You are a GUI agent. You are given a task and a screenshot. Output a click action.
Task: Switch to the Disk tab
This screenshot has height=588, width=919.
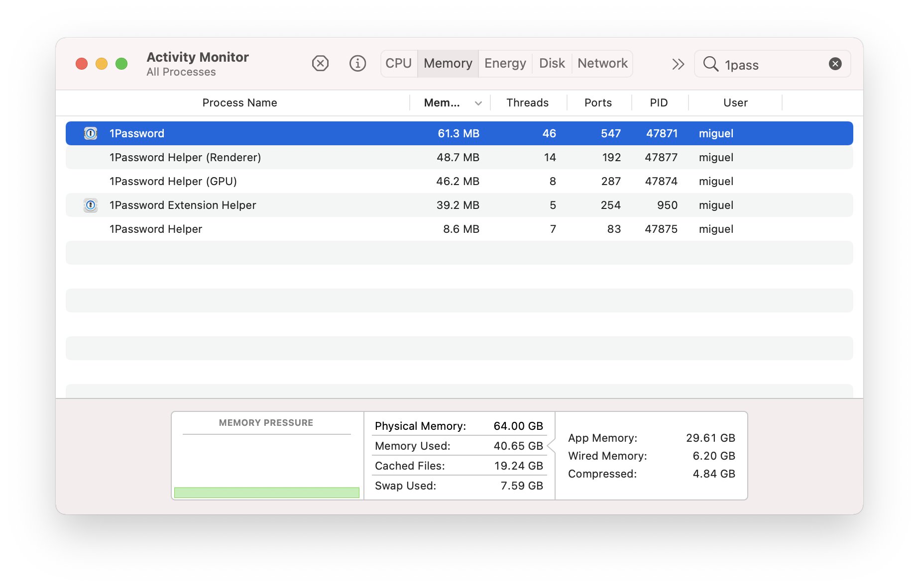click(x=552, y=64)
